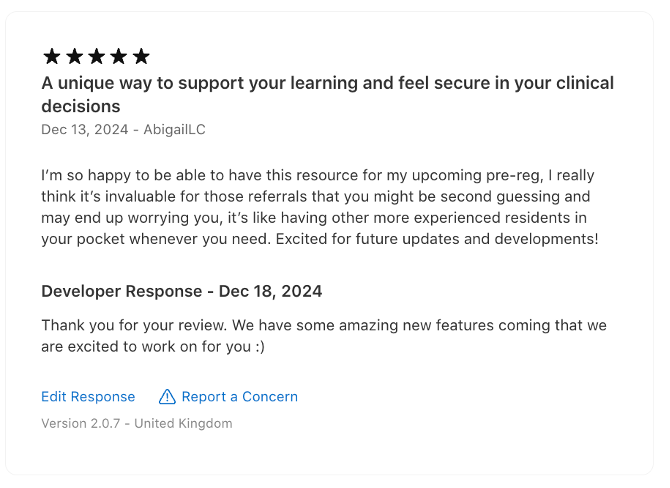
Task: Select the reviewer name AbigailLC
Action: point(174,130)
